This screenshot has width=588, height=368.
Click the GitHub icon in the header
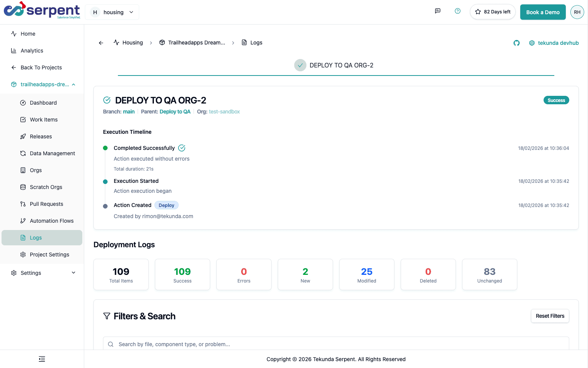pos(516,43)
